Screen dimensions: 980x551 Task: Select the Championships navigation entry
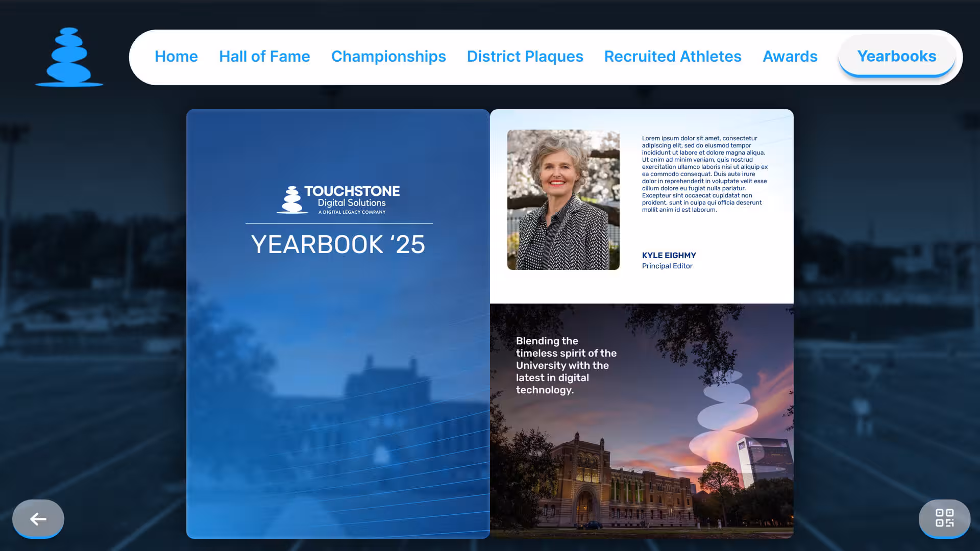pyautogui.click(x=388, y=57)
